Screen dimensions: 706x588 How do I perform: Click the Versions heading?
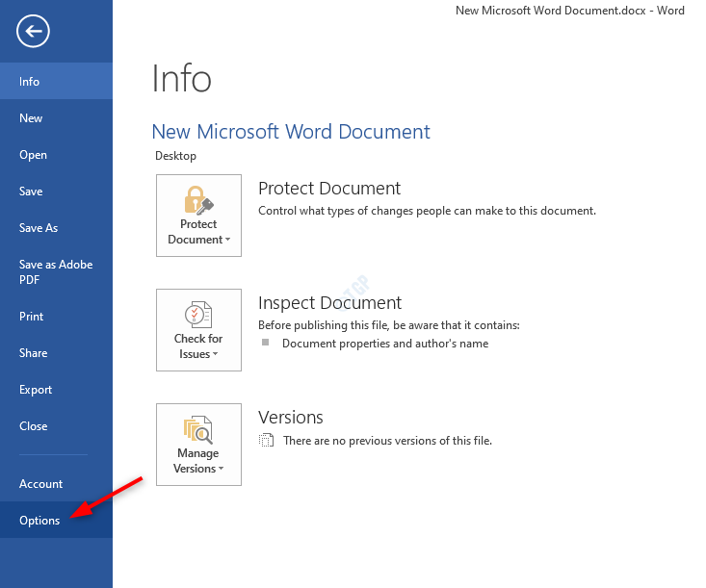click(x=291, y=417)
